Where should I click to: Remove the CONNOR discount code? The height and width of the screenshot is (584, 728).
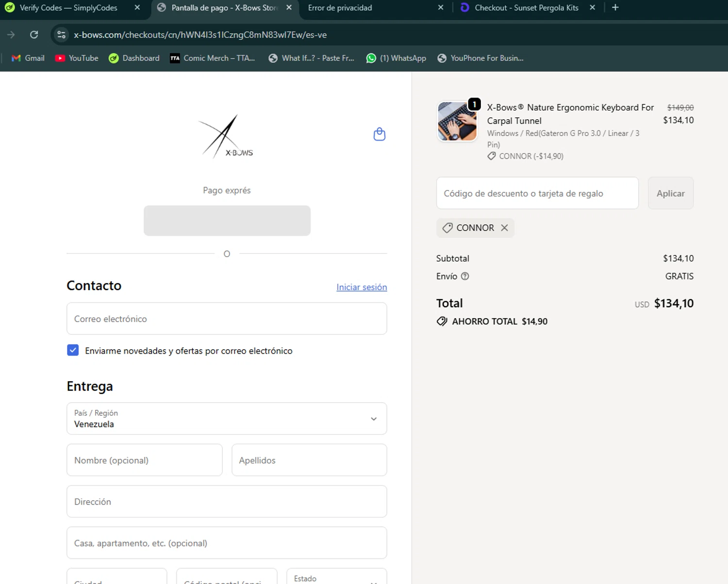[x=504, y=228]
